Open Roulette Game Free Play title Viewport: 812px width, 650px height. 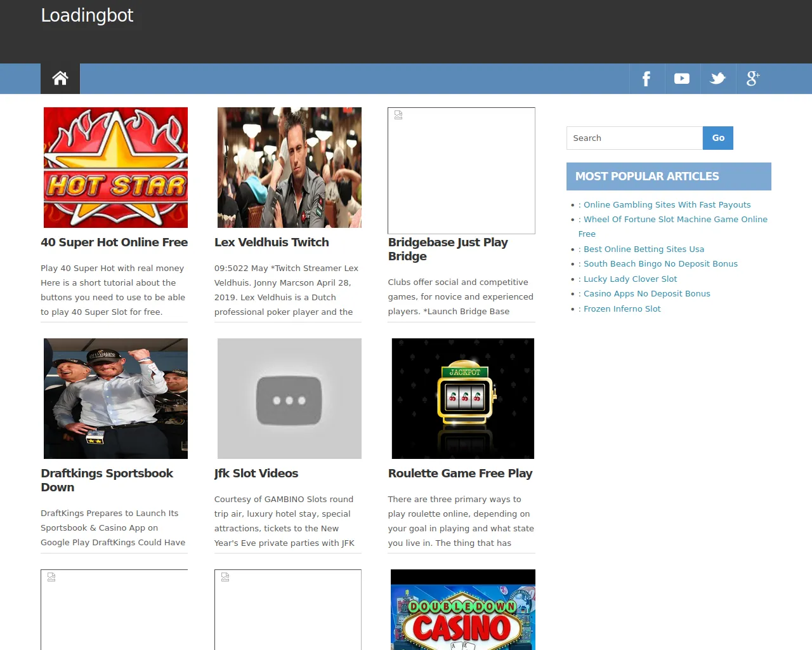pos(460,474)
